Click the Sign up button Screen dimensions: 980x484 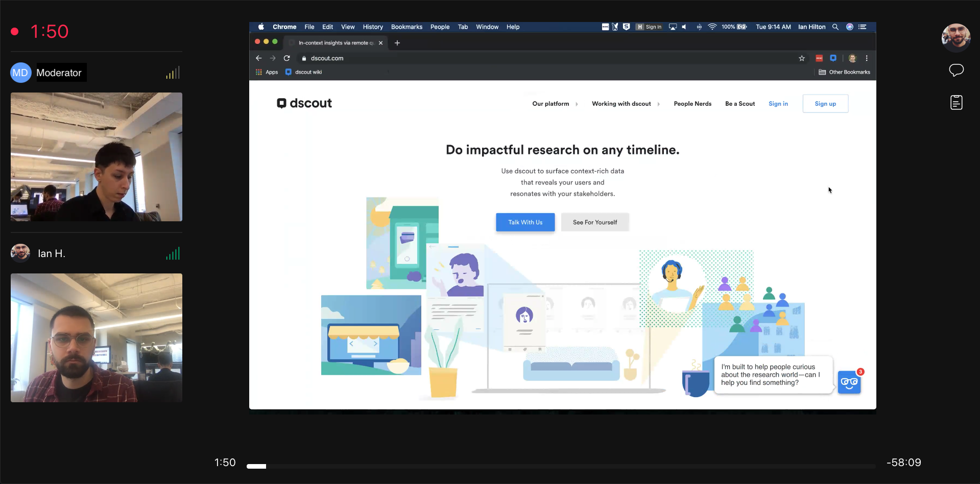(825, 104)
